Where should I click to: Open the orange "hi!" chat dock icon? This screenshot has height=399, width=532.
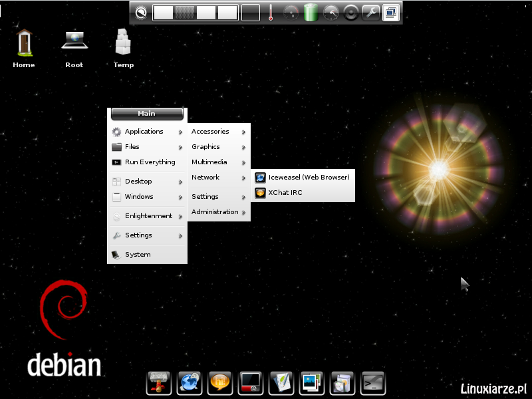[220, 382]
